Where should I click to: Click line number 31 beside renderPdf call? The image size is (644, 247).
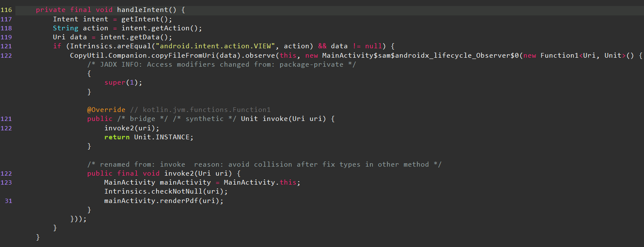pos(9,201)
